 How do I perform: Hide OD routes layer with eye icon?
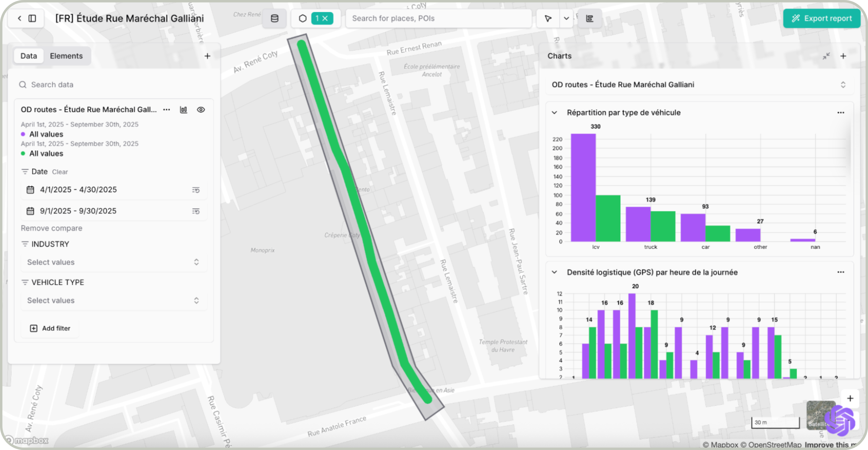pos(201,110)
